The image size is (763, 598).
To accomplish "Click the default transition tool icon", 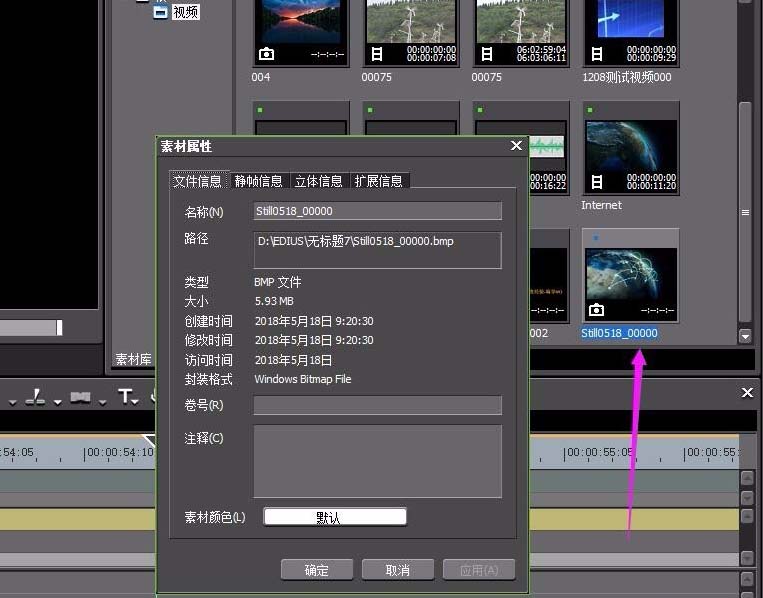I will pyautogui.click(x=80, y=398).
